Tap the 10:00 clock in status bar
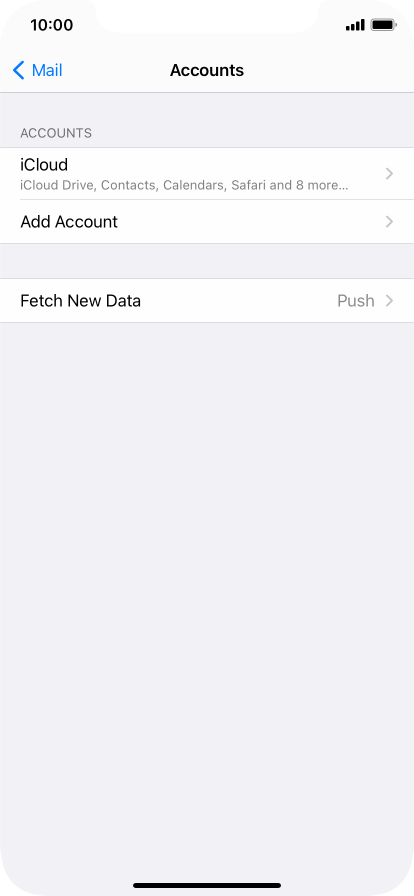This screenshot has height=896, width=414. [x=51, y=25]
